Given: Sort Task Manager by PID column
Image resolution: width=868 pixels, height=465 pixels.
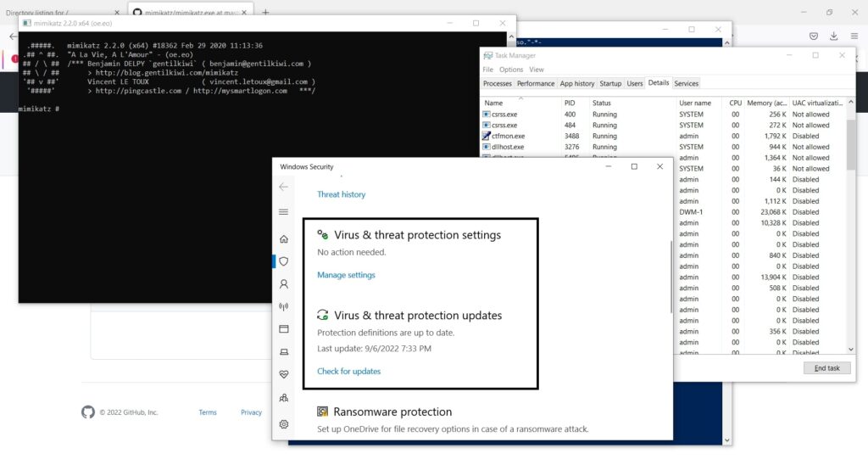Looking at the screenshot, I should [574, 103].
